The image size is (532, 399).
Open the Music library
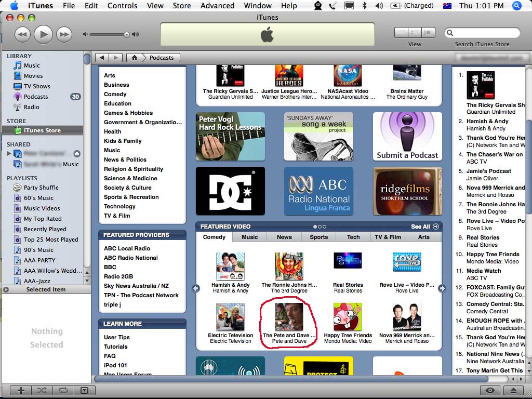click(x=32, y=65)
